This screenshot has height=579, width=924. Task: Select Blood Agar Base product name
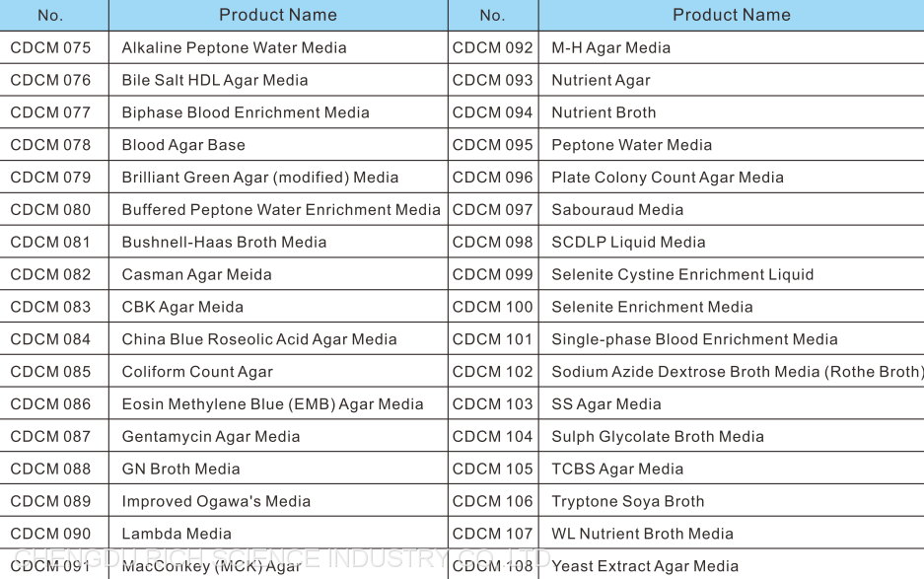coord(183,145)
